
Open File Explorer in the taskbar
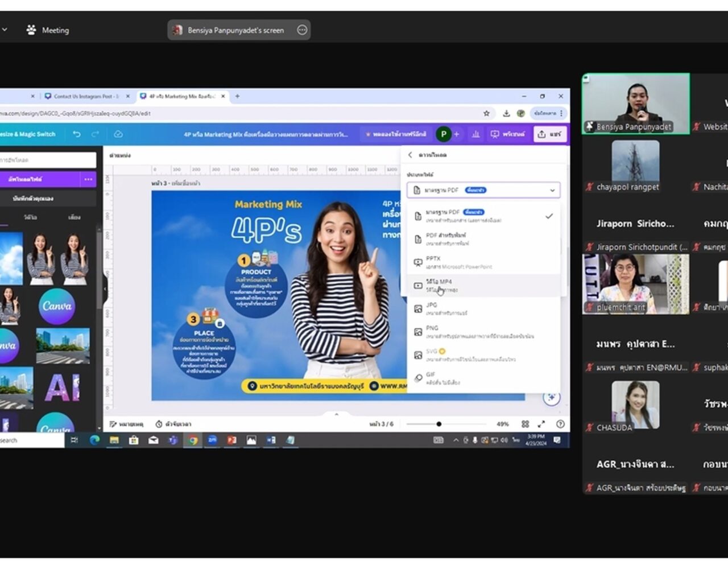click(114, 440)
